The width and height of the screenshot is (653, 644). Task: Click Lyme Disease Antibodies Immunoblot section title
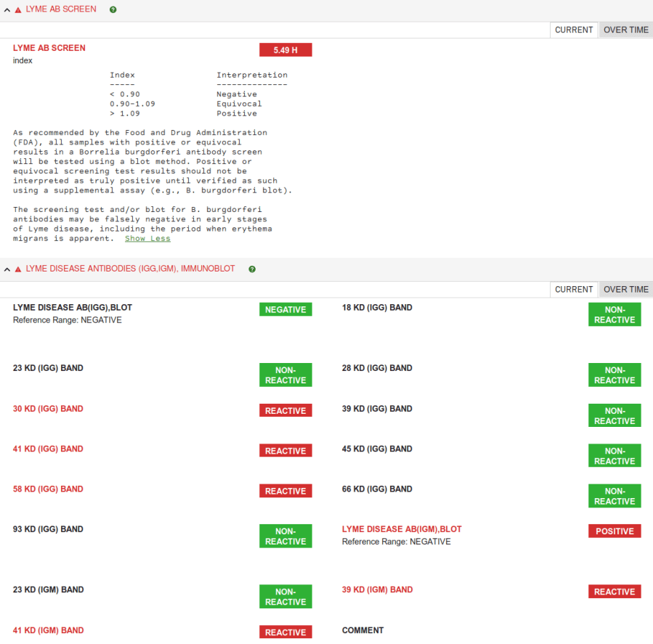click(x=130, y=269)
